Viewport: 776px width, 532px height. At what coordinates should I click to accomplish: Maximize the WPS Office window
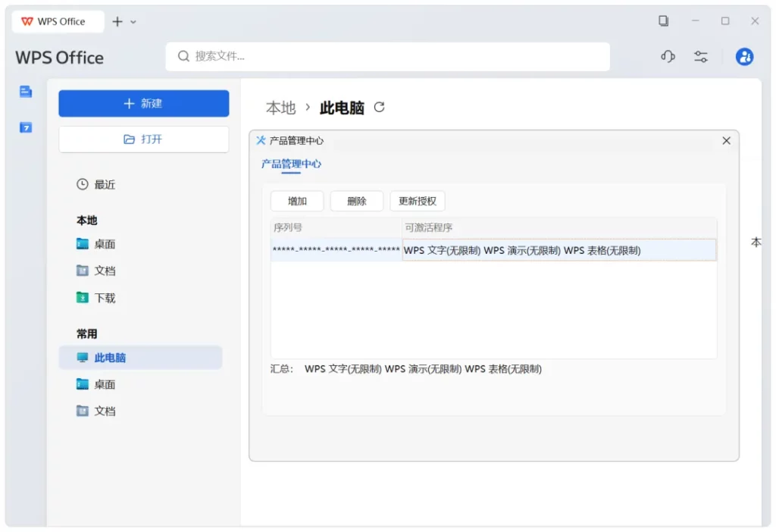725,20
